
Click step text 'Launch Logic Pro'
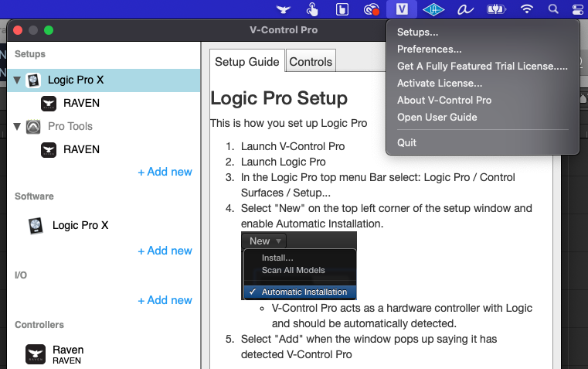(284, 162)
